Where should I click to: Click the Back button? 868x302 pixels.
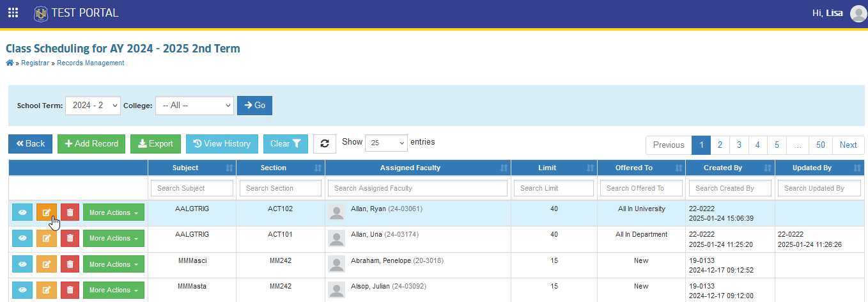point(30,144)
